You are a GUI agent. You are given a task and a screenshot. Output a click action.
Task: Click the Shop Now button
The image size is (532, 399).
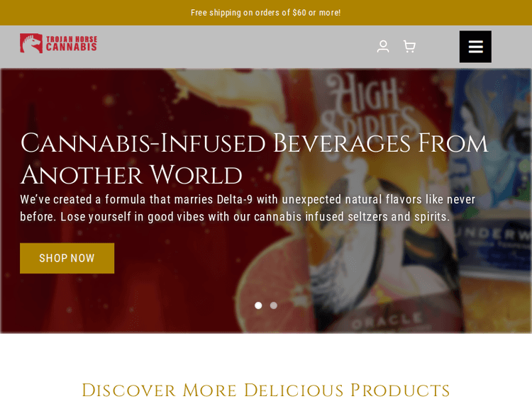(x=67, y=258)
